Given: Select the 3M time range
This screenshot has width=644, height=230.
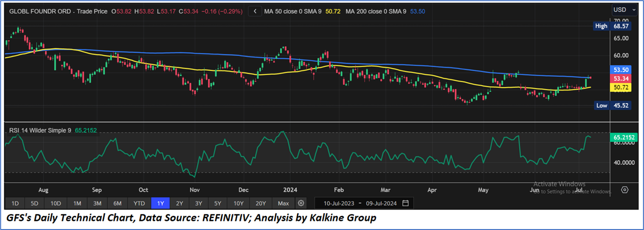Looking at the screenshot, I should point(97,203).
